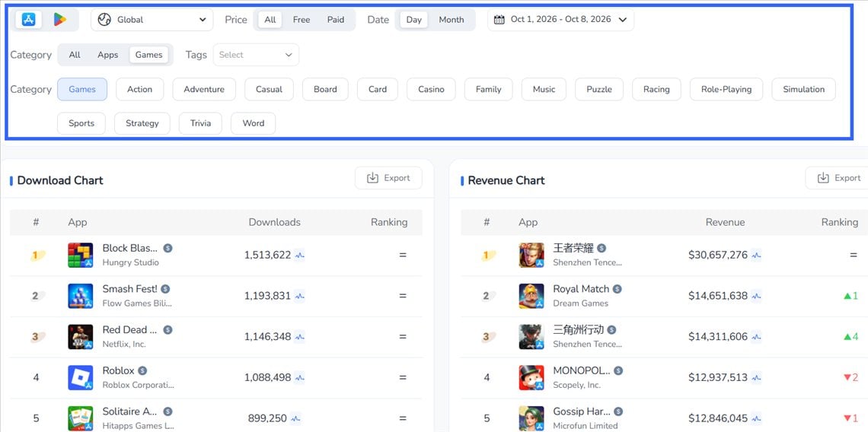
Task: Filter by the Sports category
Action: pos(81,123)
